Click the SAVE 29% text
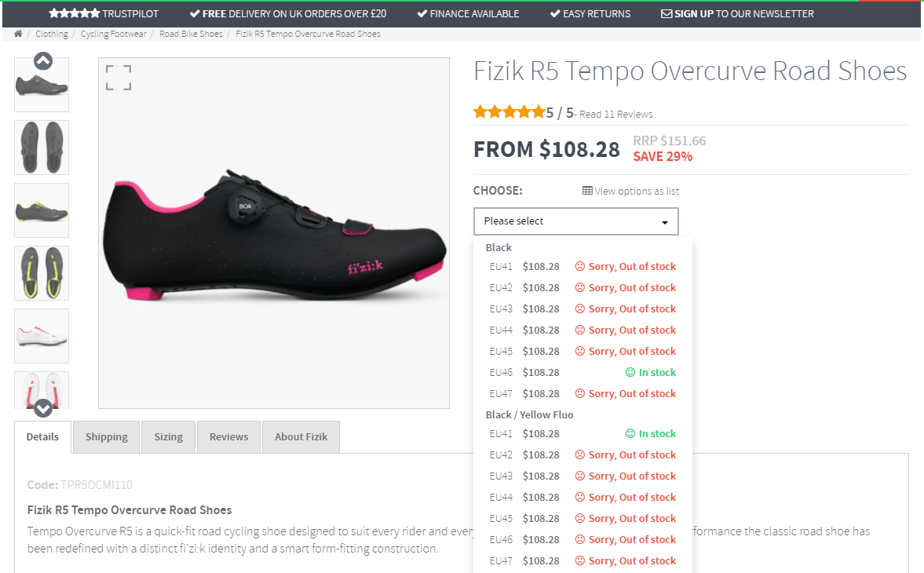The image size is (924, 573). pyautogui.click(x=663, y=157)
